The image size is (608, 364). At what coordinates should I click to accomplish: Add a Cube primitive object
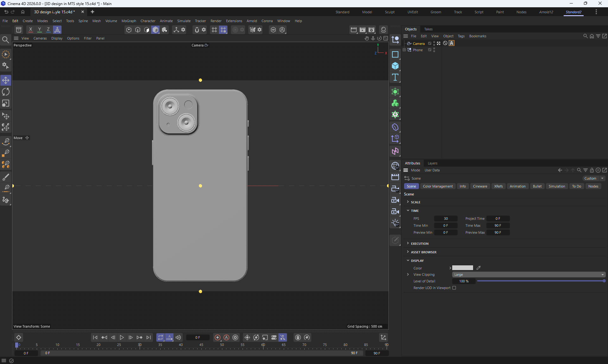pos(395,66)
